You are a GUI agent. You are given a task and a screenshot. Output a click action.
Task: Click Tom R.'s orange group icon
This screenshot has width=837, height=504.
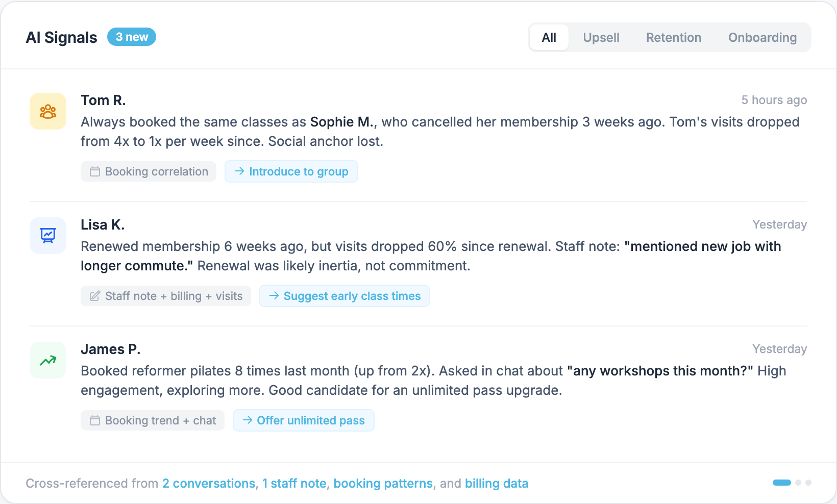pyautogui.click(x=48, y=111)
